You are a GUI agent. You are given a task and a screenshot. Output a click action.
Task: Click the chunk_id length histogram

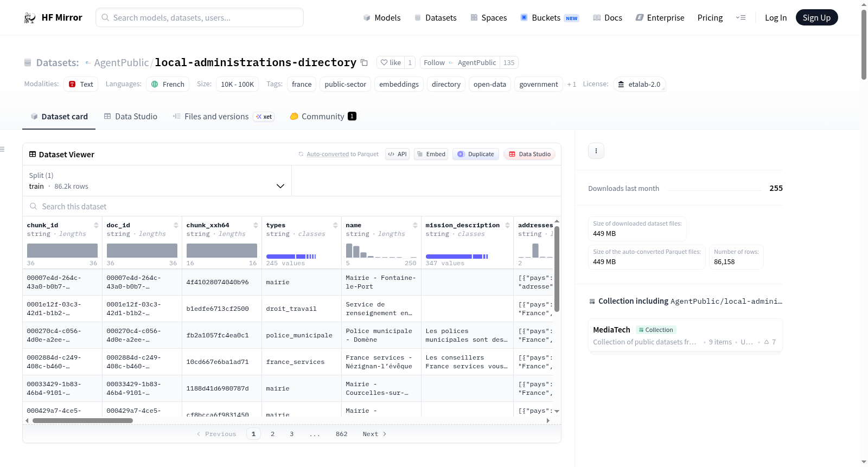pyautogui.click(x=62, y=251)
